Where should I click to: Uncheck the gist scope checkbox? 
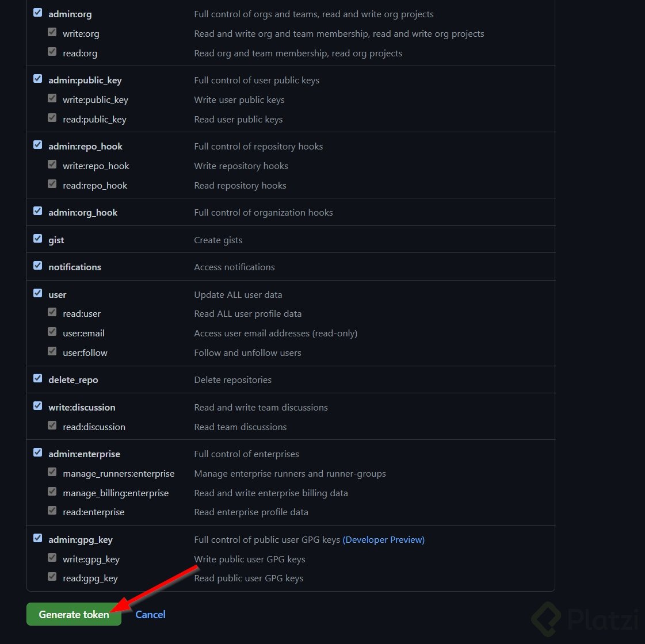tap(38, 239)
